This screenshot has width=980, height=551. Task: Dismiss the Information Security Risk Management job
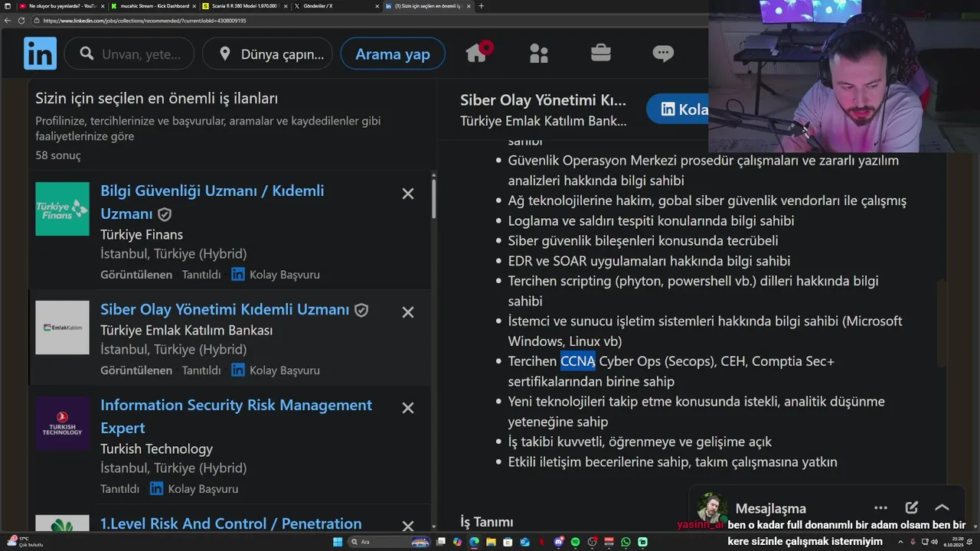pyautogui.click(x=408, y=408)
